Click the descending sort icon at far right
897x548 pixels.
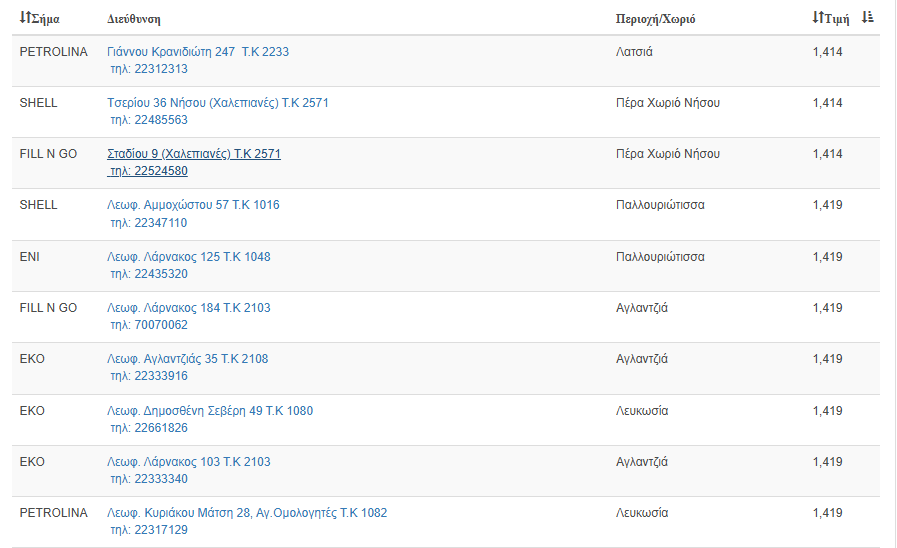tap(868, 17)
